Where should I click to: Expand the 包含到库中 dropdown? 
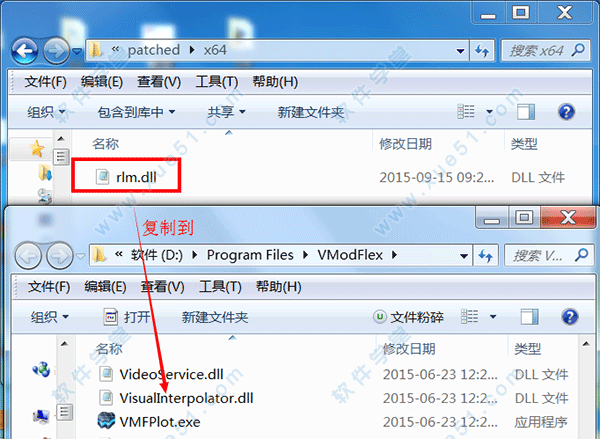[136, 112]
